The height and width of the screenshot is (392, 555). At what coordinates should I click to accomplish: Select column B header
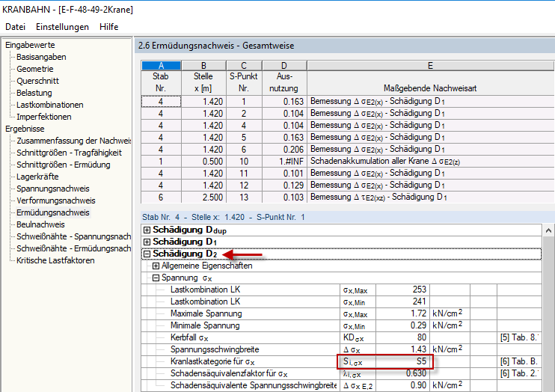click(203, 66)
